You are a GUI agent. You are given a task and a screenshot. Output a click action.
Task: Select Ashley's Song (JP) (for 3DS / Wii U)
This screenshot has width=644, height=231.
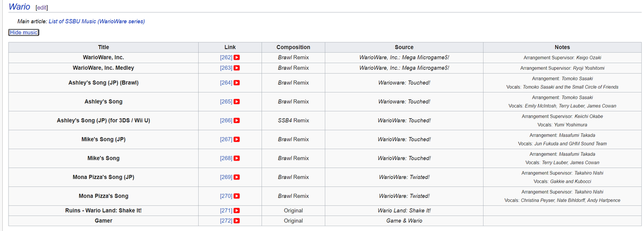click(x=104, y=120)
